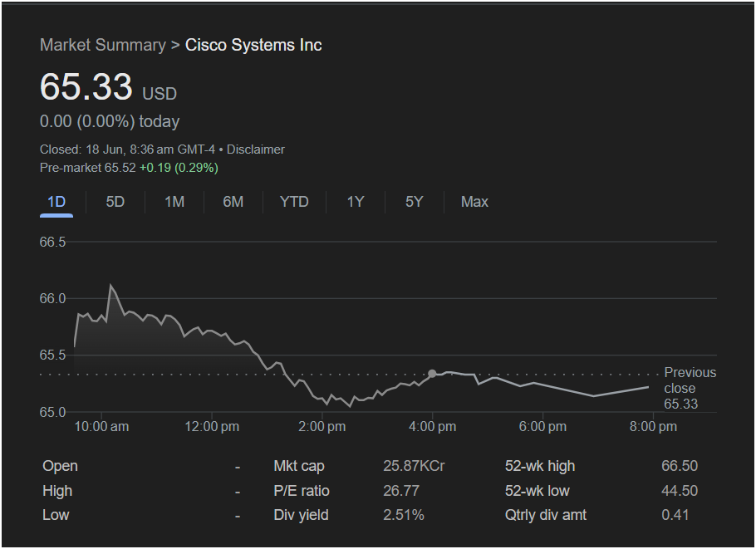
Task: Switch to the 5D chart tab
Action: tap(115, 202)
